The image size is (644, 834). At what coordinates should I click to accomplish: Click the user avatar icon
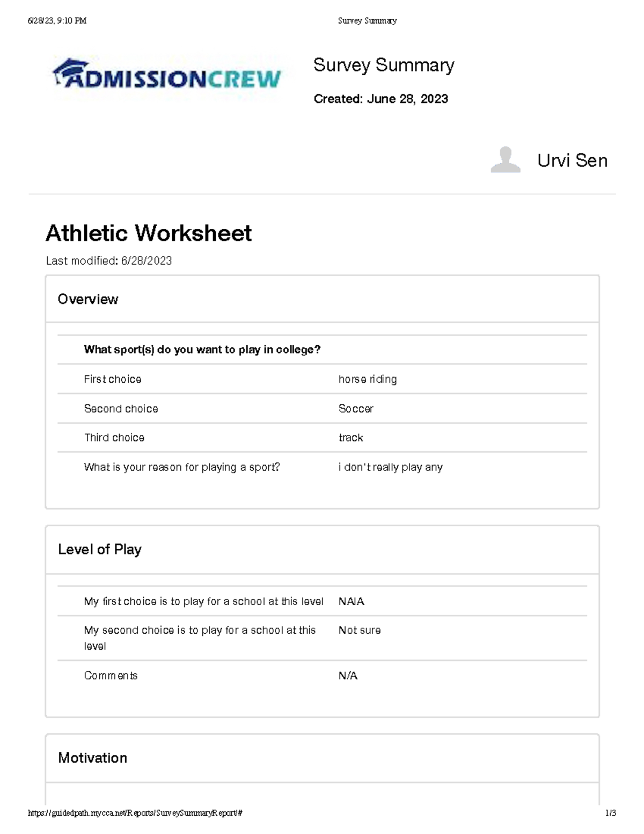[x=505, y=160]
